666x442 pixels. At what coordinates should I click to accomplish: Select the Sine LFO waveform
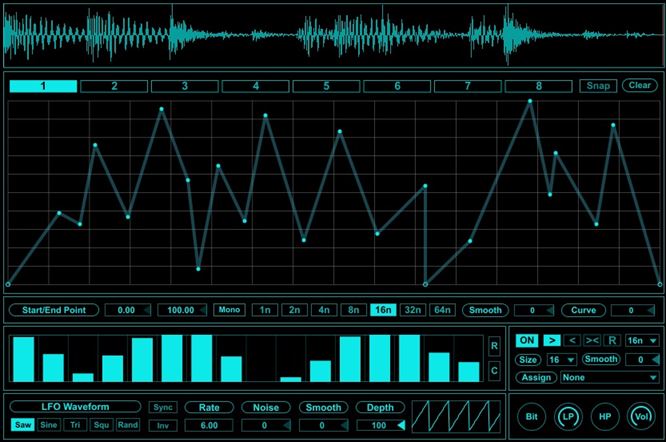pos(48,426)
